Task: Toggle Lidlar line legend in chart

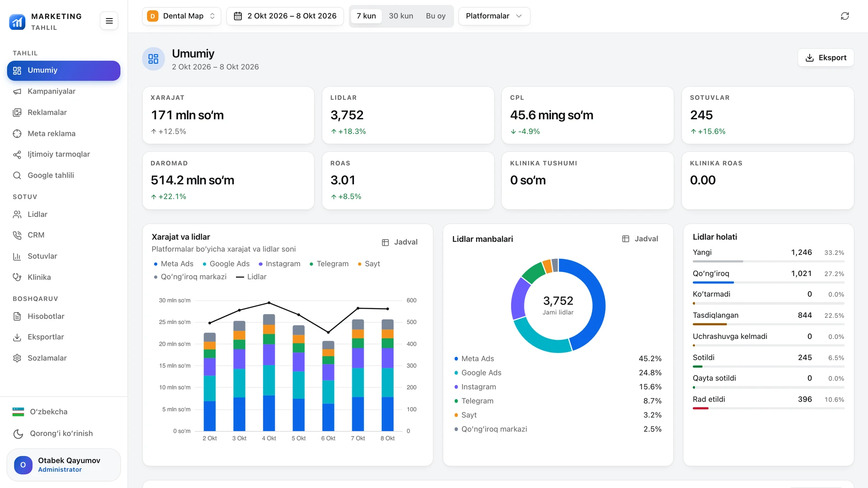Action: click(x=251, y=277)
